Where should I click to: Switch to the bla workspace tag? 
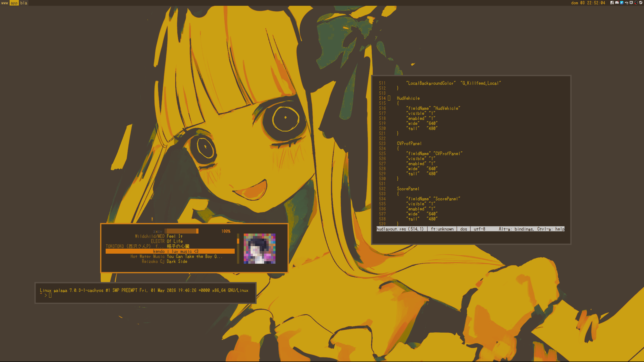coord(24,3)
